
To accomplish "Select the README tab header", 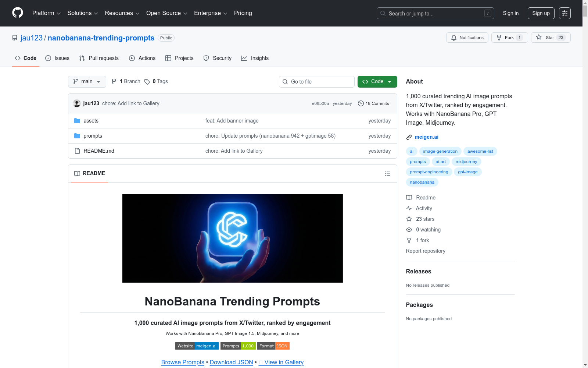I will click(90, 173).
